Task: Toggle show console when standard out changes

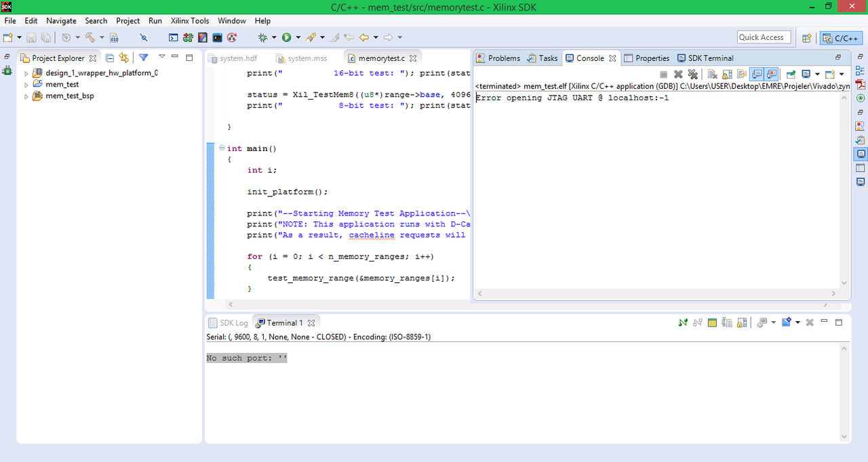Action: [x=756, y=74]
